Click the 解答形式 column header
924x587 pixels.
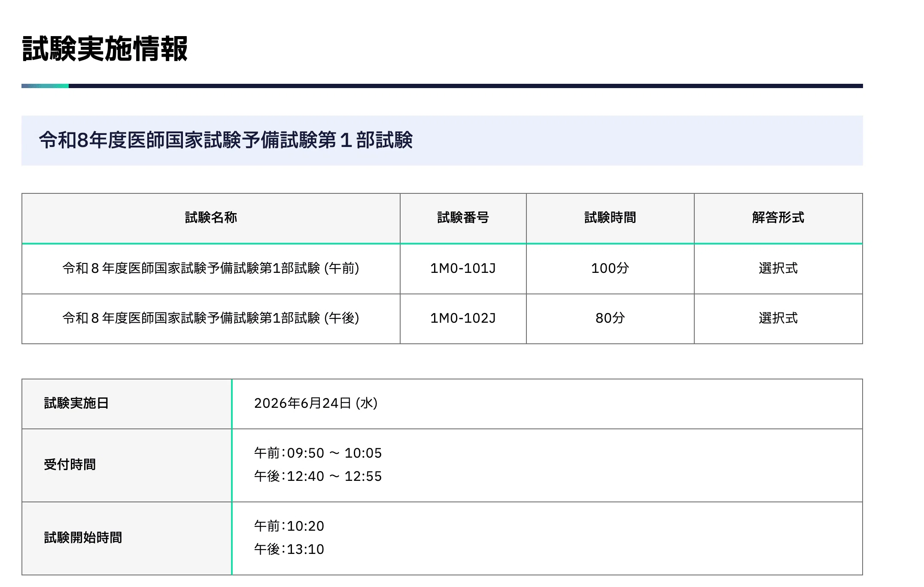coord(778,217)
